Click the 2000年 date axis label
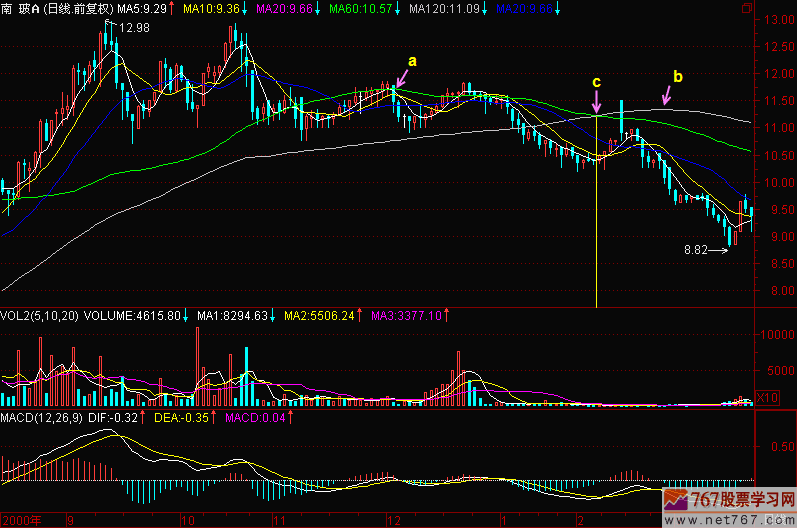Image resolution: width=797 pixels, height=528 pixels. (21, 521)
